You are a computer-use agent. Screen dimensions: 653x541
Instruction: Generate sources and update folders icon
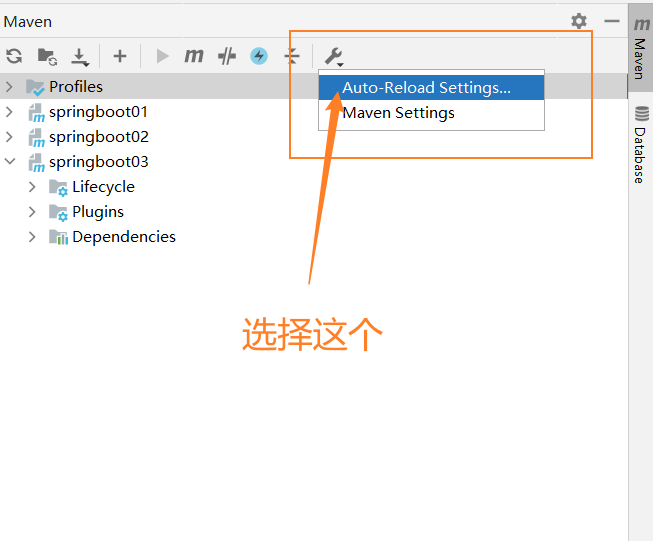tap(47, 56)
